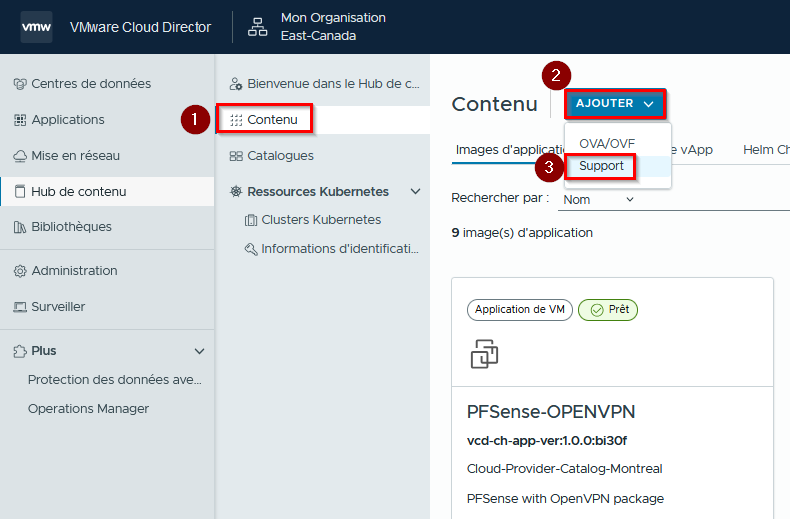This screenshot has height=519, width=790.
Task: Click the organization hierarchy icon in header
Action: pos(257,27)
